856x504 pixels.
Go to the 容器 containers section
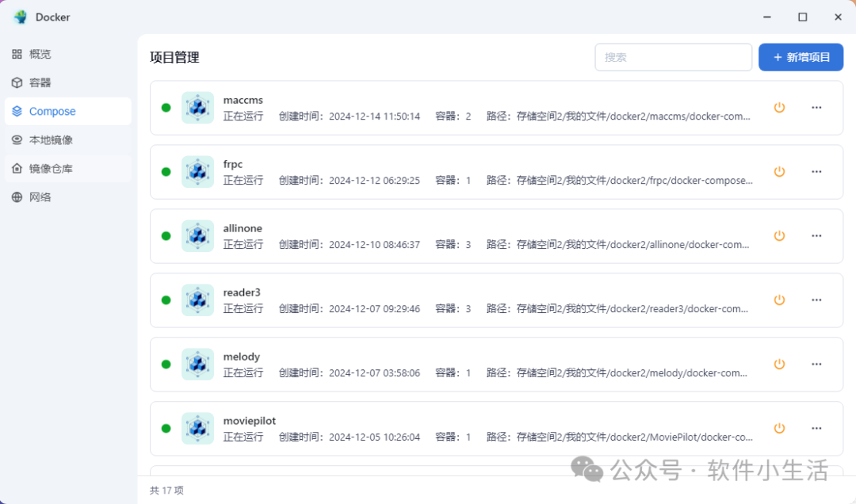(67, 82)
